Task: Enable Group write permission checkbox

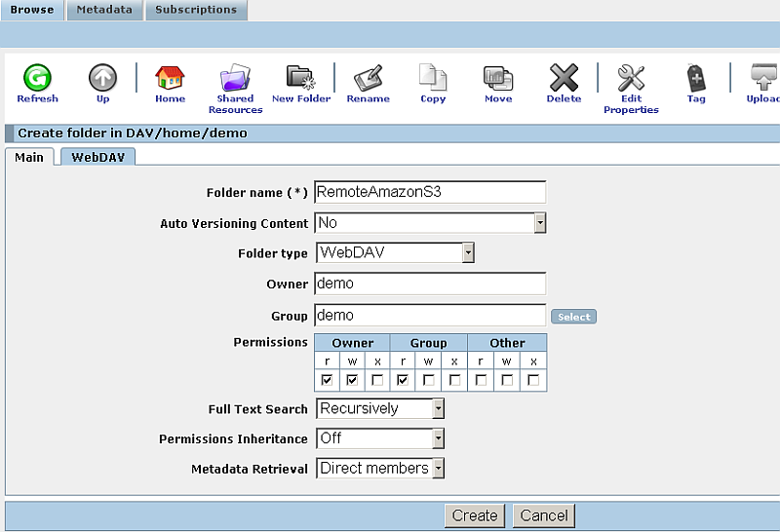Action: (x=429, y=381)
